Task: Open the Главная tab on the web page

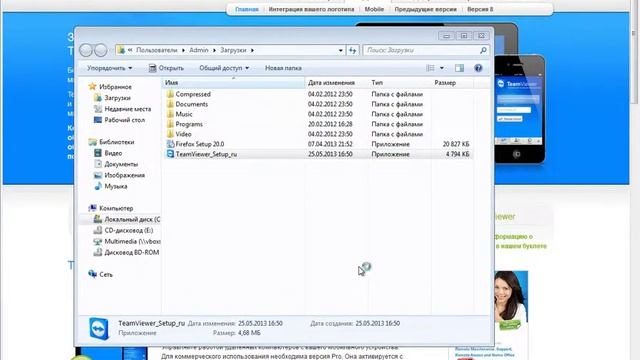Action: coord(247,9)
